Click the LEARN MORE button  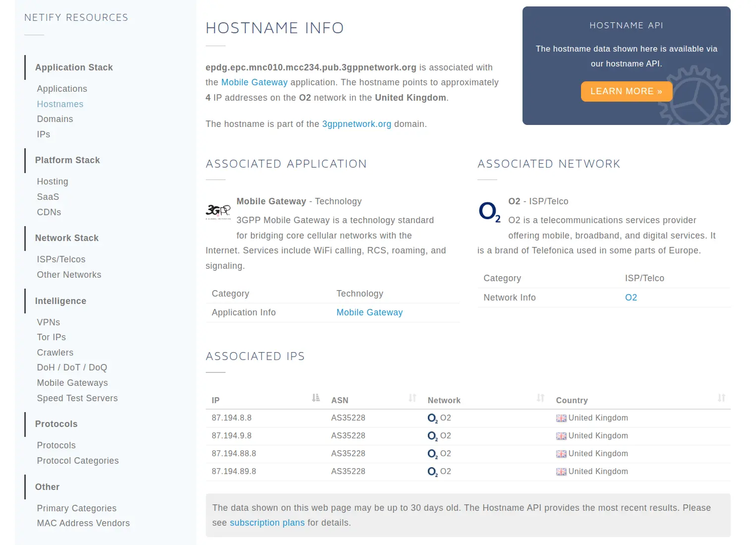point(627,91)
